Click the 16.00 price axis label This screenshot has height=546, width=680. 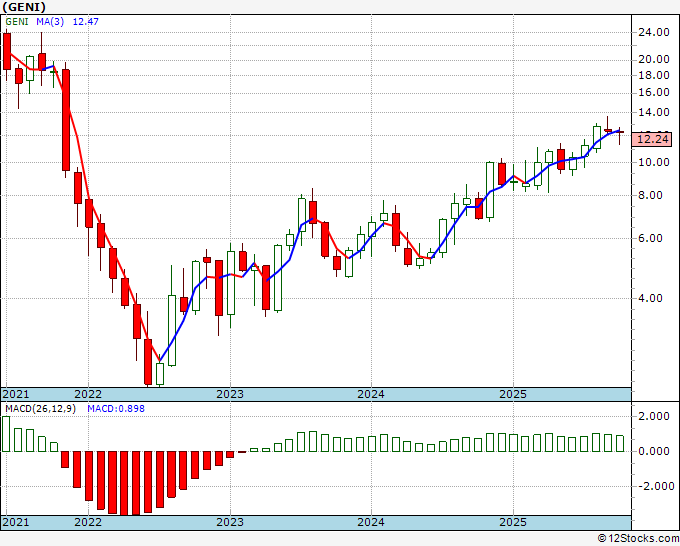click(654, 92)
